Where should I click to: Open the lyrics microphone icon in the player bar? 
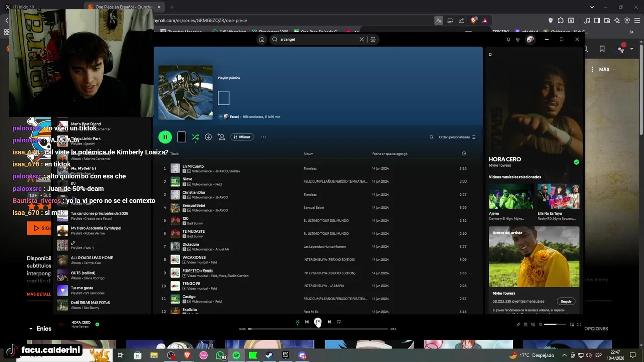click(x=518, y=324)
